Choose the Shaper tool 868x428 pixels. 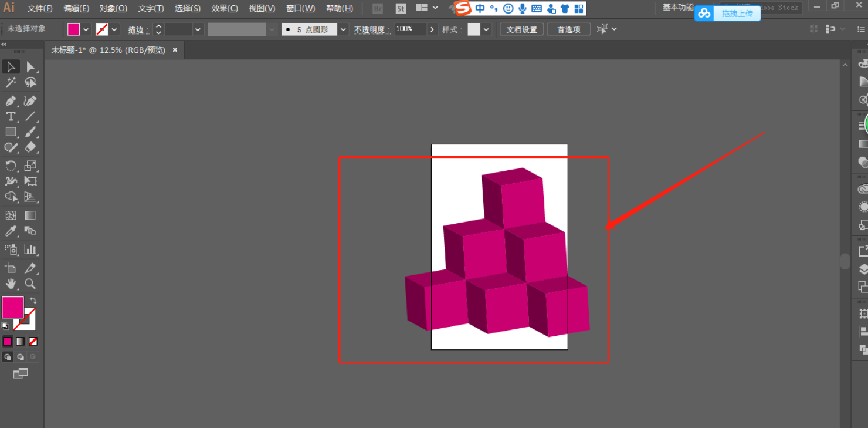pos(11,147)
